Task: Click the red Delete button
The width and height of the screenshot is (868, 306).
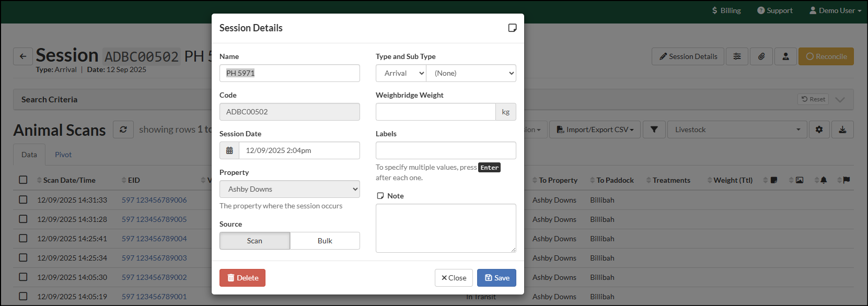Action: point(242,278)
